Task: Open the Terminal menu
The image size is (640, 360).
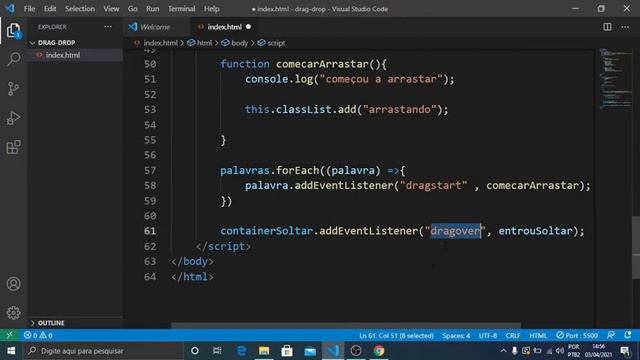Action: click(x=182, y=9)
